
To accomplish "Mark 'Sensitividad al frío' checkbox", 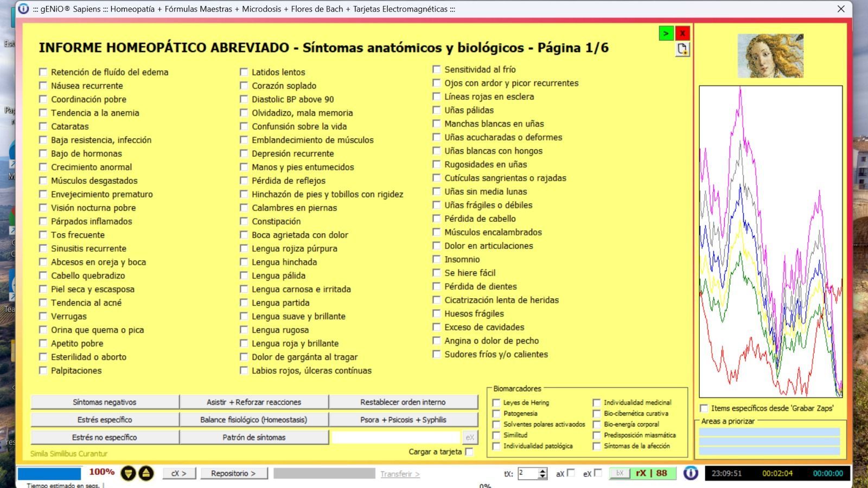I will click(x=436, y=69).
